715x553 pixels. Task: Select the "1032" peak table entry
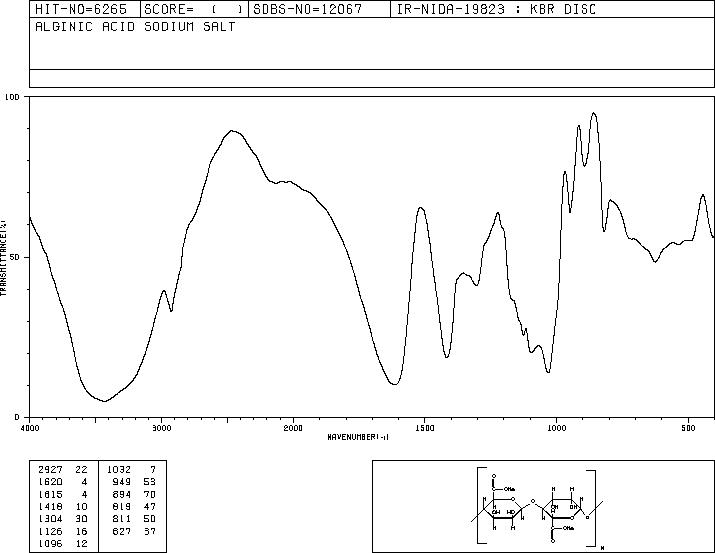(x=119, y=470)
